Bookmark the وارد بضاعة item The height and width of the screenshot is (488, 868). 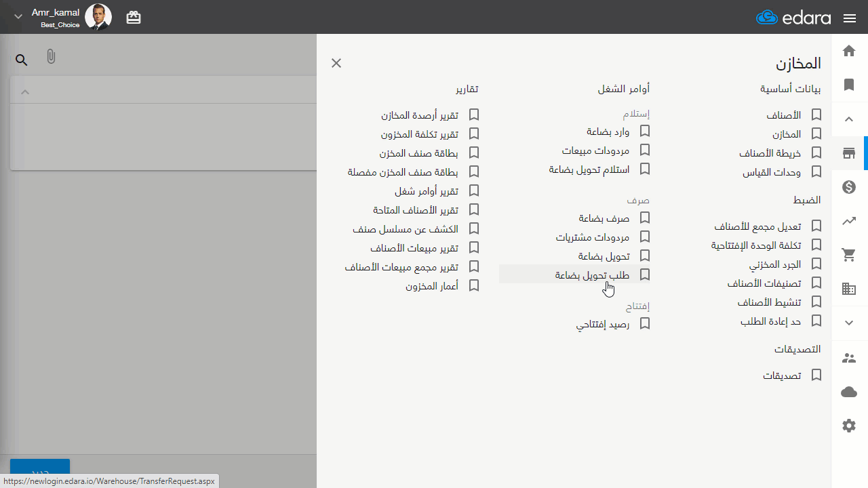click(645, 131)
